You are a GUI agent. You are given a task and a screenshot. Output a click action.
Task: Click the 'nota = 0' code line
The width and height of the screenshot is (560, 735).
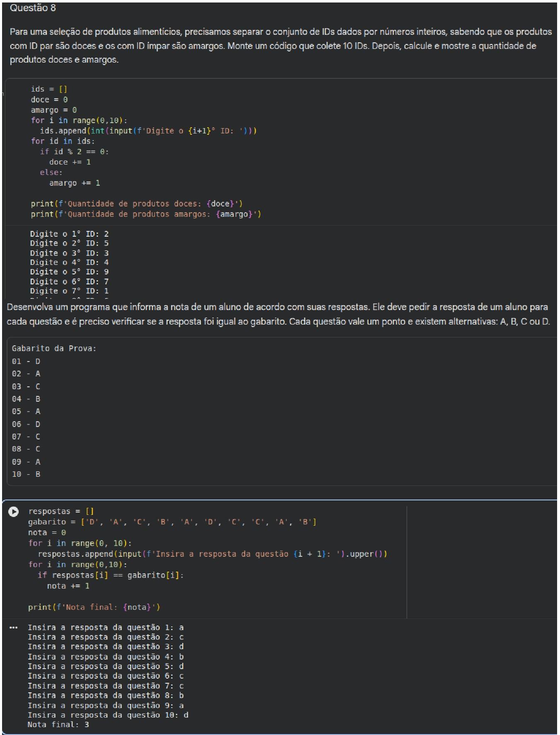tap(47, 533)
